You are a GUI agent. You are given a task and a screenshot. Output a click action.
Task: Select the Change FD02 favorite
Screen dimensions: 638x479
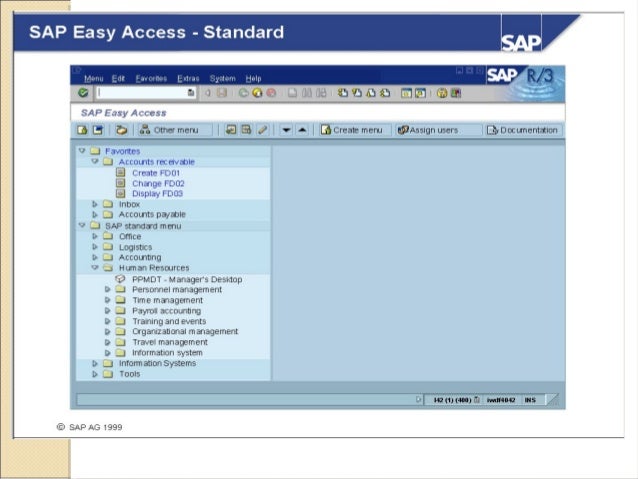pos(158,183)
